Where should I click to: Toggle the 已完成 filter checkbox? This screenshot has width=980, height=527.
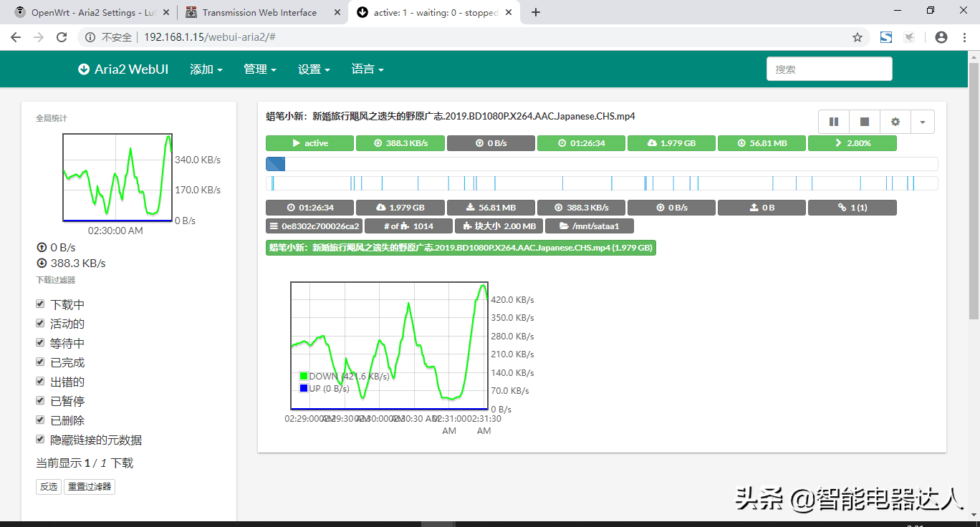point(41,362)
